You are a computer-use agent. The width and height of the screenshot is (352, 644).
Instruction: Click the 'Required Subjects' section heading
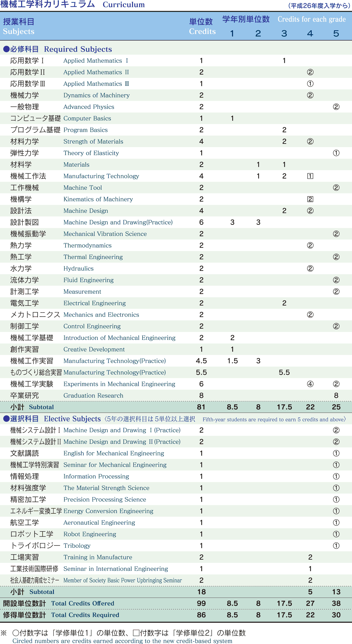[78, 49]
